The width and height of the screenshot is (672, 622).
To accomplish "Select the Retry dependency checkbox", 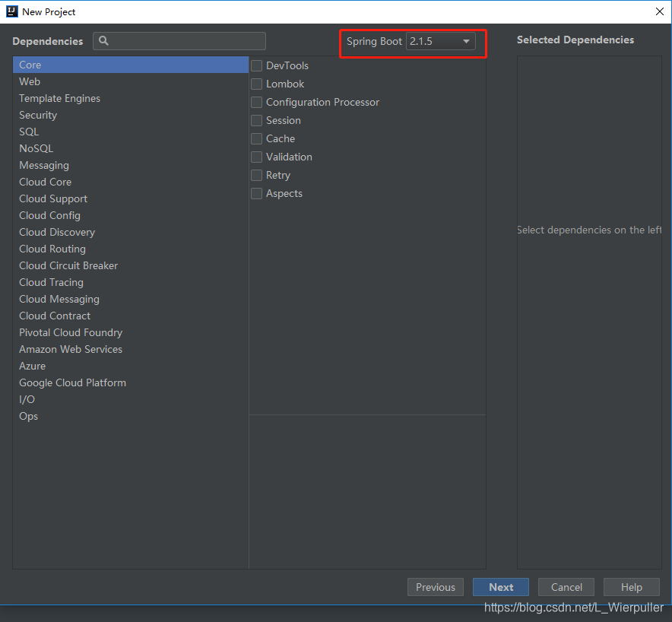I will [x=256, y=175].
